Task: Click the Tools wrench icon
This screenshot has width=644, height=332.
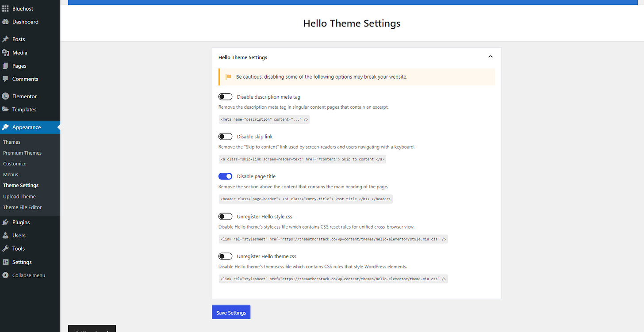Action: point(5,248)
